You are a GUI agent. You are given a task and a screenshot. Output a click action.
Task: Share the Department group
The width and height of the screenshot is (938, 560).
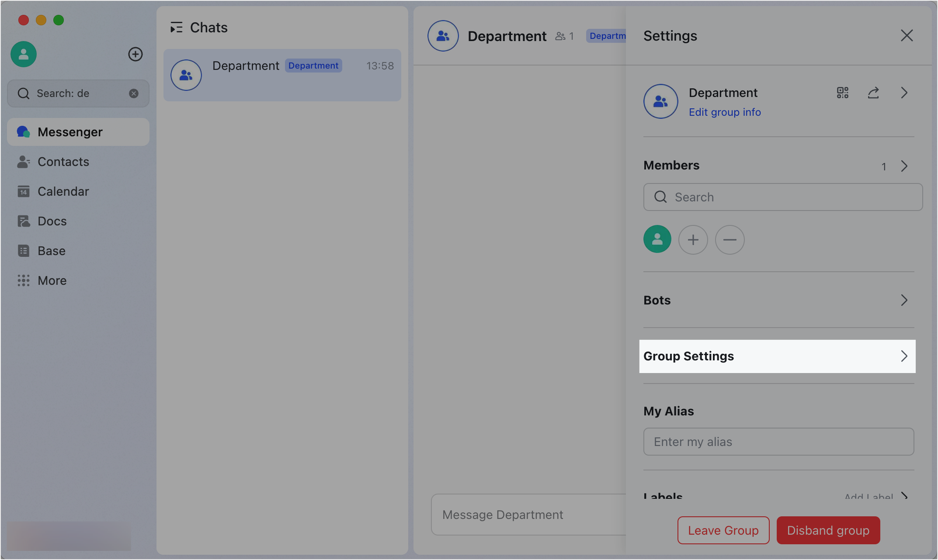tap(873, 93)
